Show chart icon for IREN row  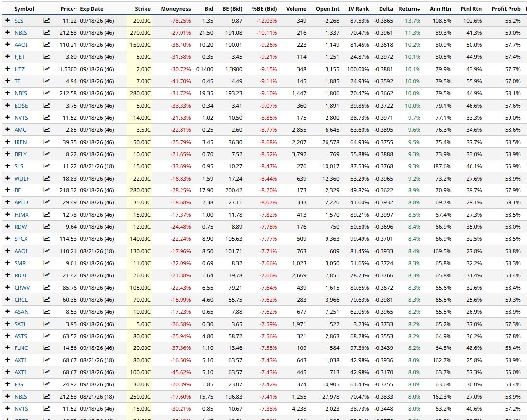[x=47, y=142]
